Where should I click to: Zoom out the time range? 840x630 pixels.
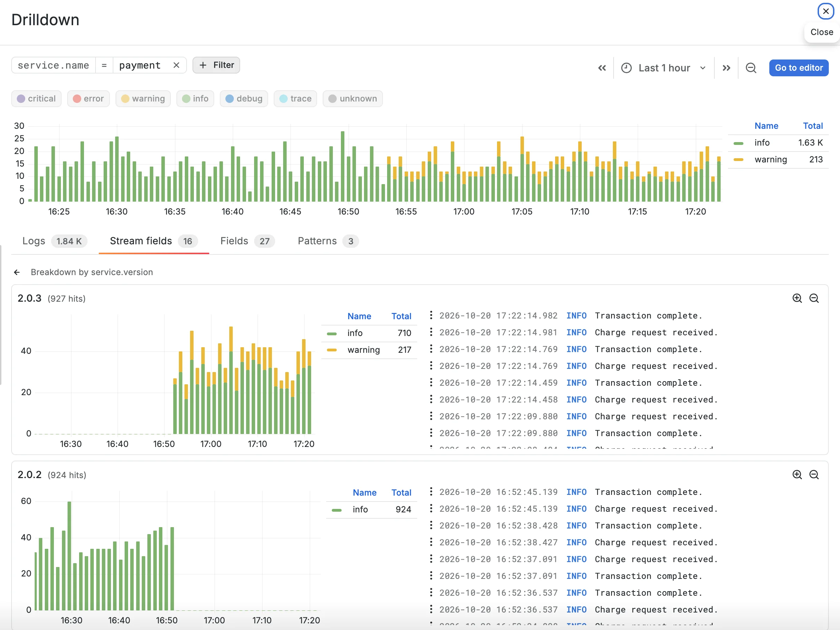coord(751,68)
